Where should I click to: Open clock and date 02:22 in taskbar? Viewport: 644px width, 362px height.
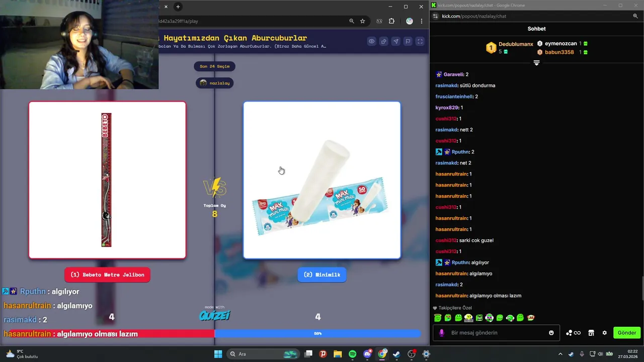[629, 354]
